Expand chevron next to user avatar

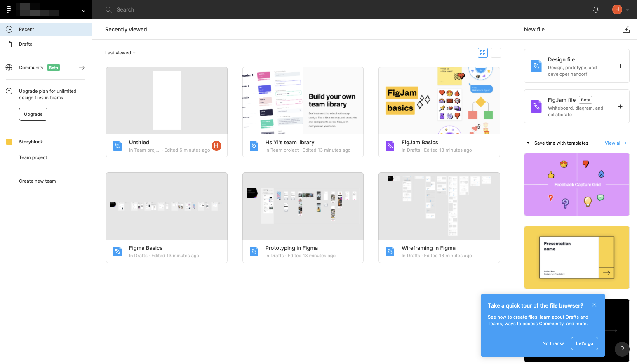pyautogui.click(x=628, y=9)
